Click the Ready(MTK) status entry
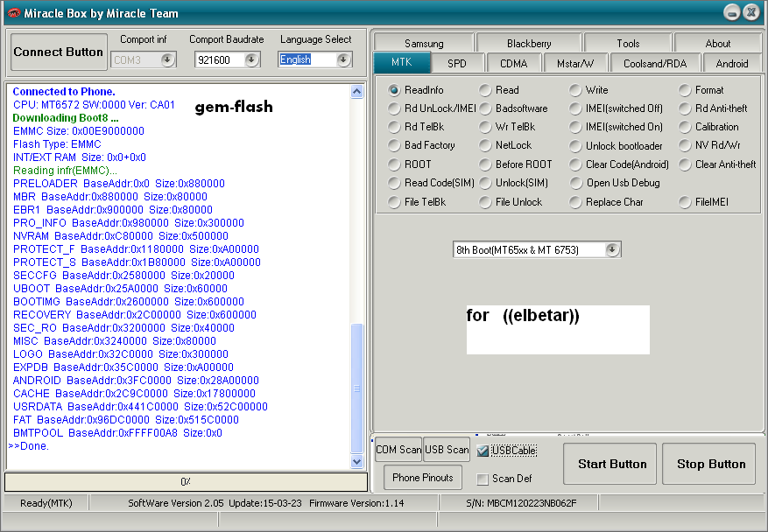Screen dimensions: 768x532 tap(46, 503)
